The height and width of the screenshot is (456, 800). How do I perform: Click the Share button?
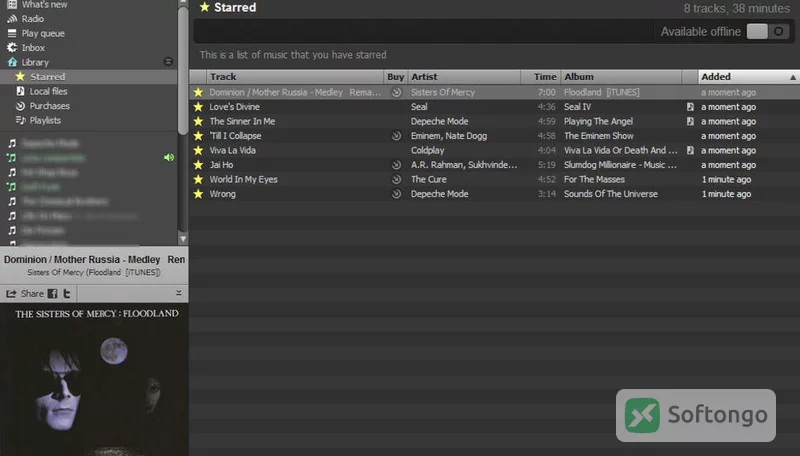pos(26,294)
